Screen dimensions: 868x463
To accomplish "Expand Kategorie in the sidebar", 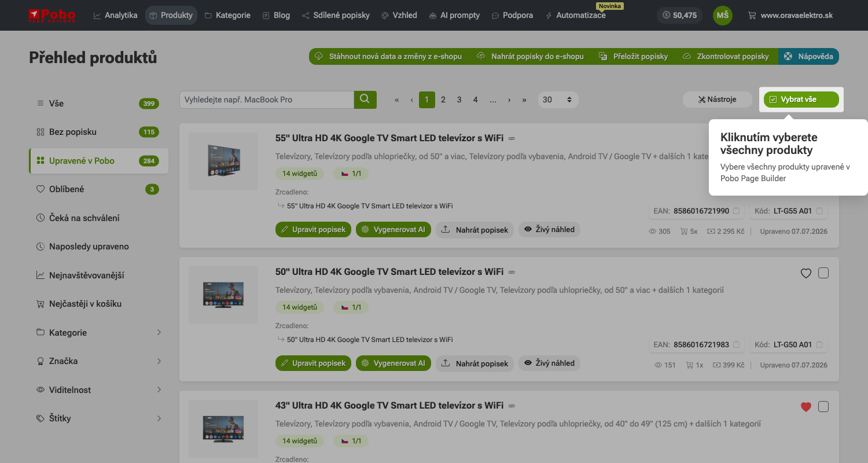I will pyautogui.click(x=98, y=333).
